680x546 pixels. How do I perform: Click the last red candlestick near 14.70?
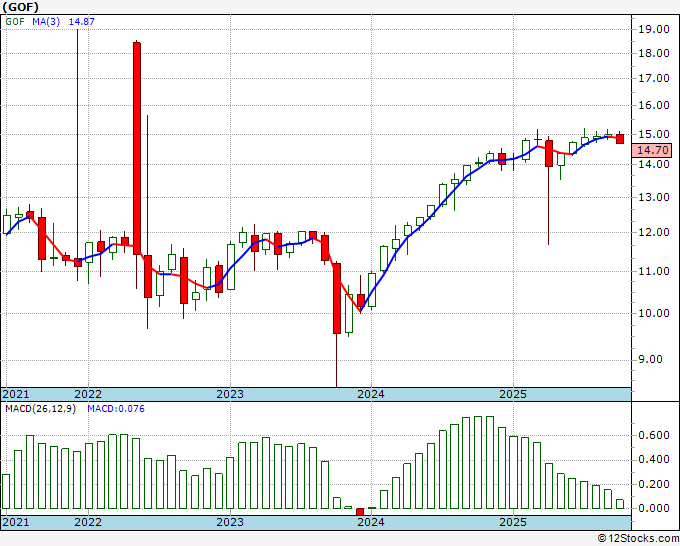(620, 139)
